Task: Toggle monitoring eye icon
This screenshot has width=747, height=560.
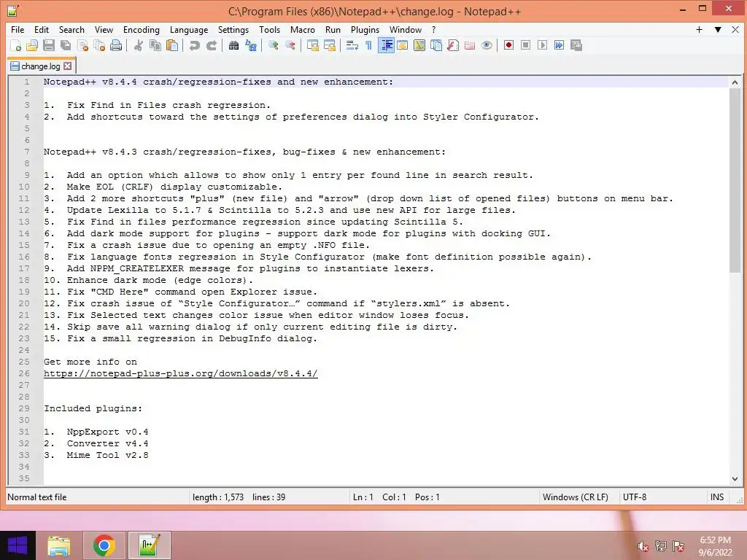Action: pyautogui.click(x=487, y=45)
